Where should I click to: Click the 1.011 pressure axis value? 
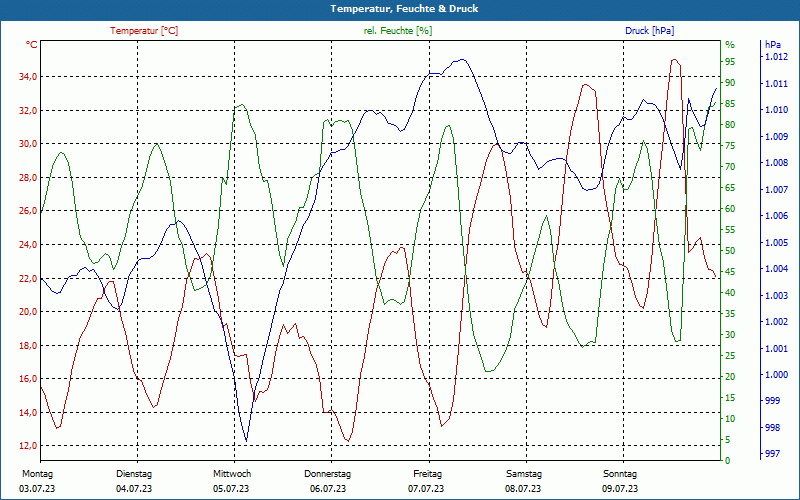[776, 83]
